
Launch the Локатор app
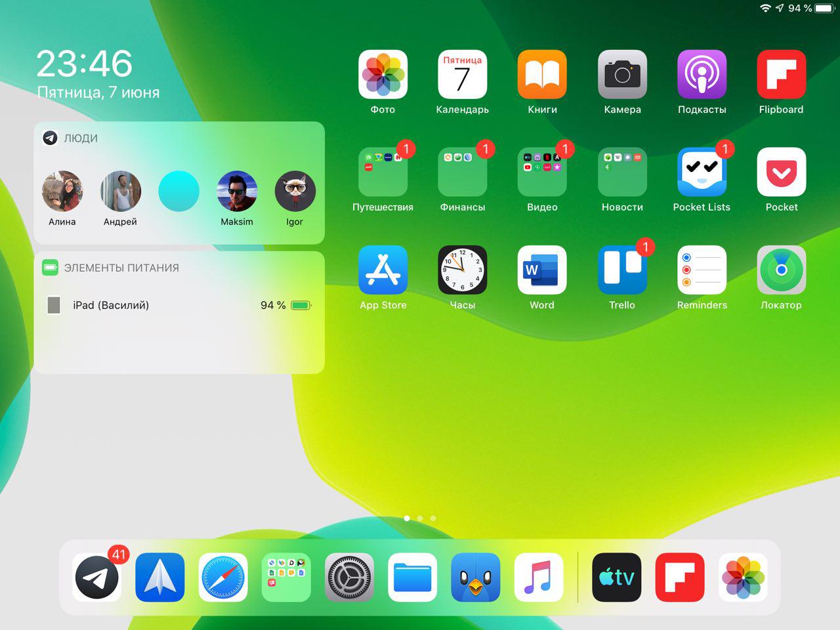tap(782, 270)
